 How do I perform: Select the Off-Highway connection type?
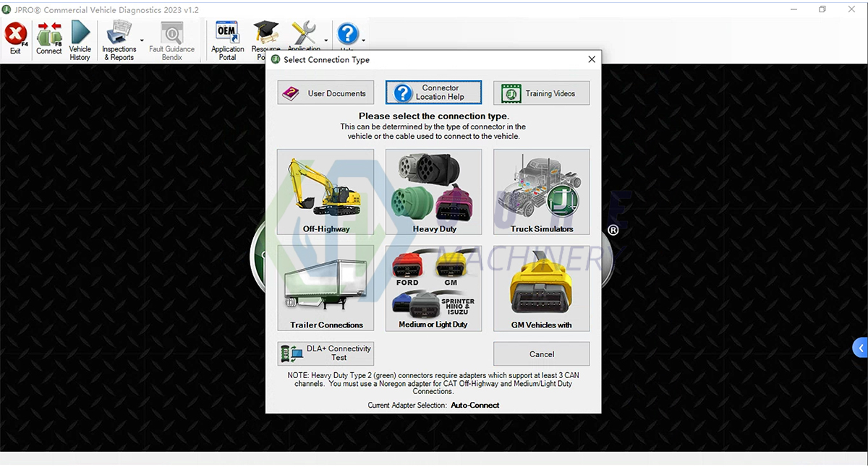(x=325, y=192)
